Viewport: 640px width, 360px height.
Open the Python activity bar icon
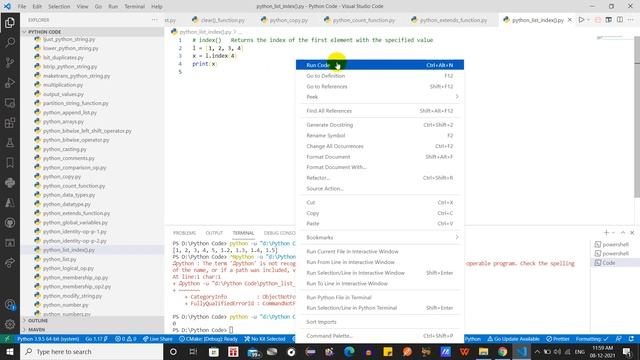(x=10, y=183)
